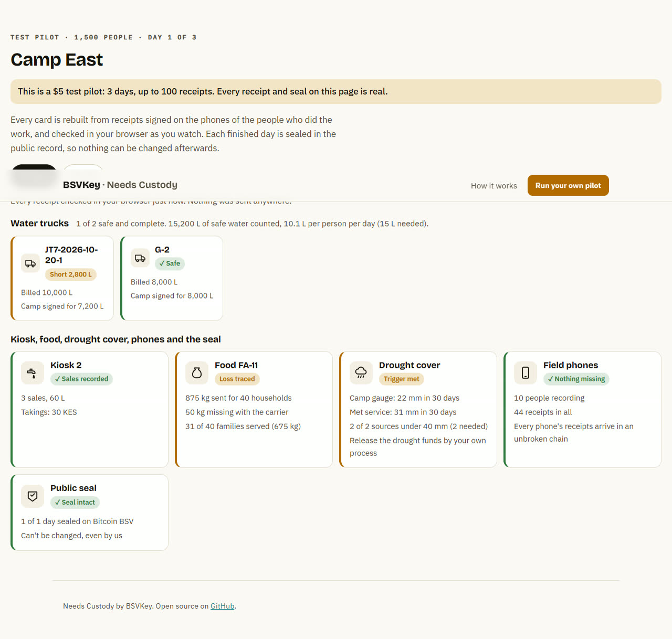Viewport: 672px width, 639px height.
Task: Click the G-2 truck title
Action: [162, 250]
